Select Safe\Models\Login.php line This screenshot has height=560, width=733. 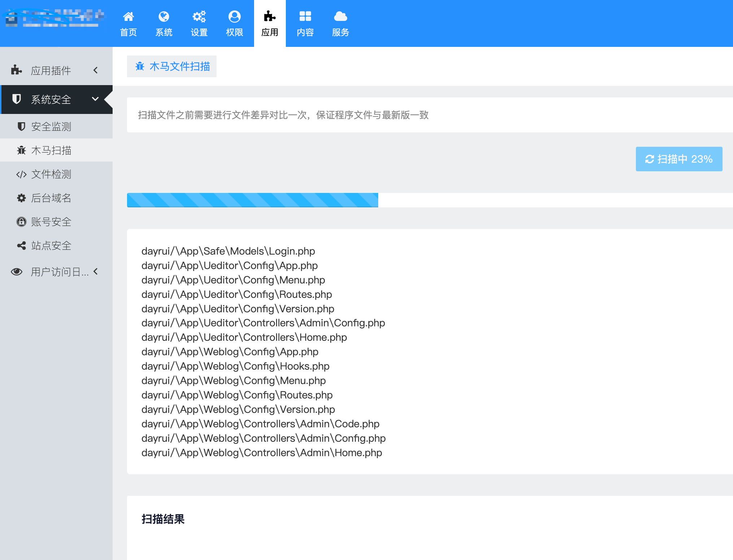228,251
